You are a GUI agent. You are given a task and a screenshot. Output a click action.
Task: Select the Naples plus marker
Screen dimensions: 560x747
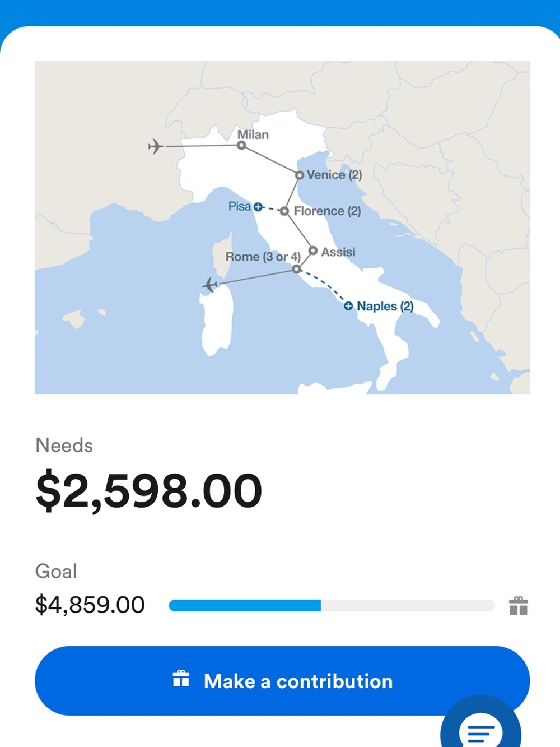pos(348,306)
